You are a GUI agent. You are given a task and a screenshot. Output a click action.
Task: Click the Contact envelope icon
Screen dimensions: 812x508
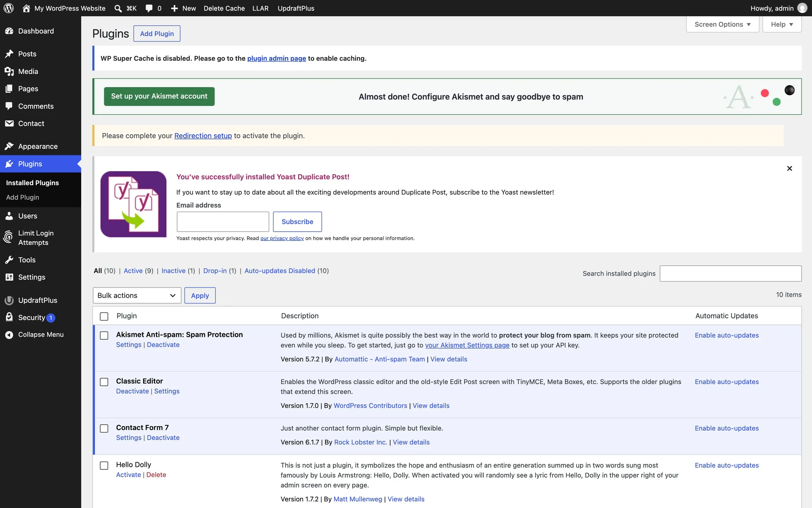coord(9,123)
